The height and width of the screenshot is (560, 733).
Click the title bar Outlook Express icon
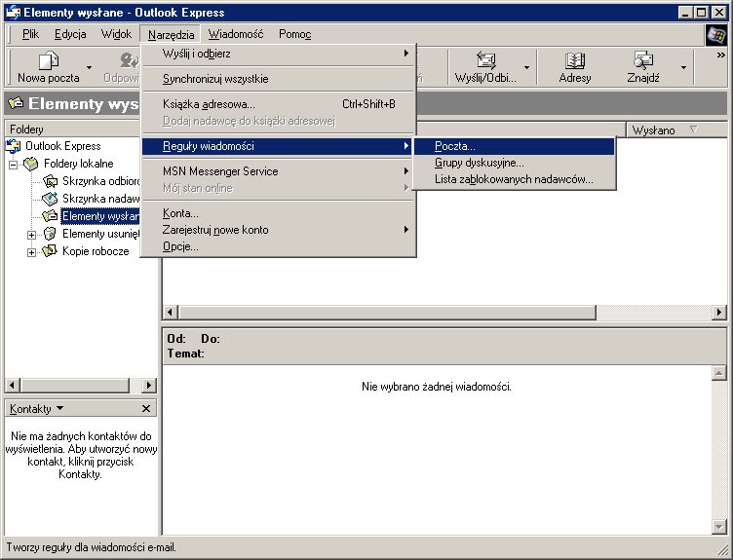pyautogui.click(x=13, y=12)
